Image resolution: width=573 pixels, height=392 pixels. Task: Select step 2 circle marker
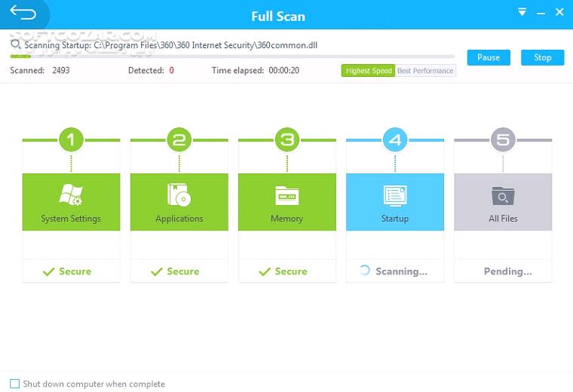coord(179,139)
